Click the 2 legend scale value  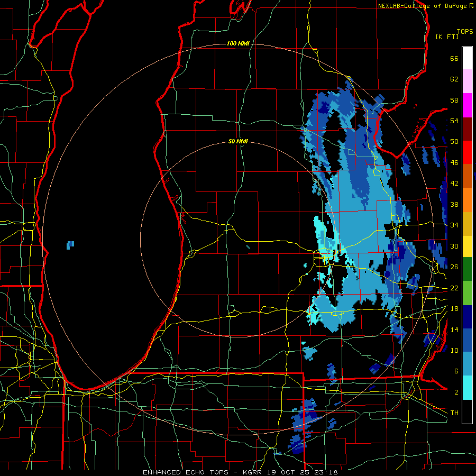pyautogui.click(x=456, y=392)
